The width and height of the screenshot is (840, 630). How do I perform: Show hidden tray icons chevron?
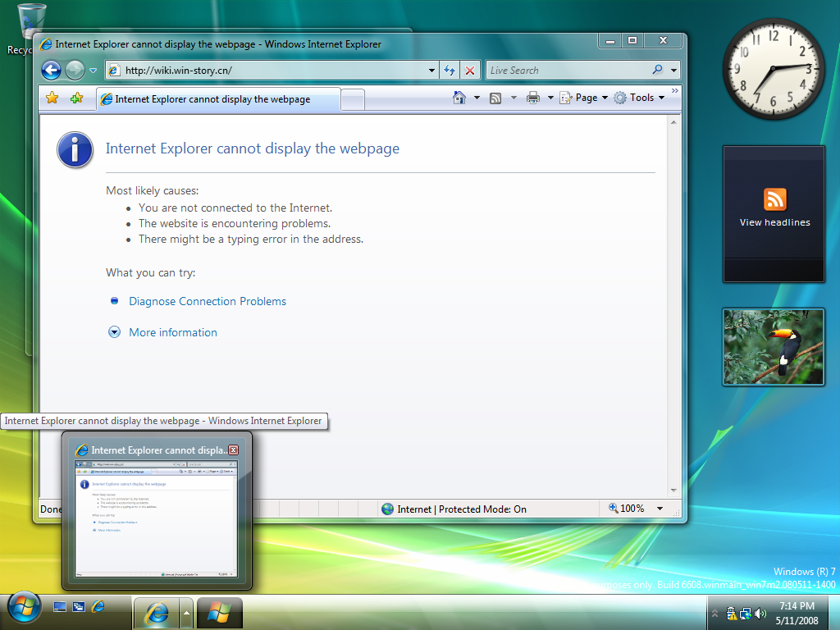pyautogui.click(x=714, y=613)
